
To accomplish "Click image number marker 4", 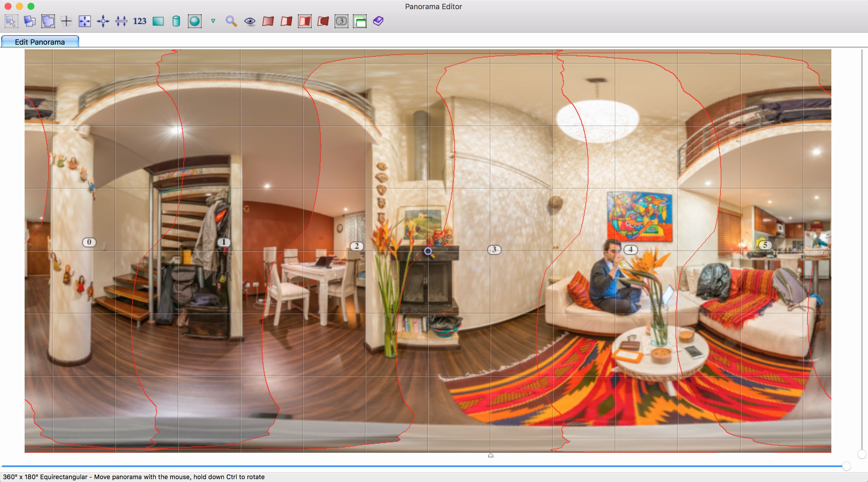I will coord(631,250).
